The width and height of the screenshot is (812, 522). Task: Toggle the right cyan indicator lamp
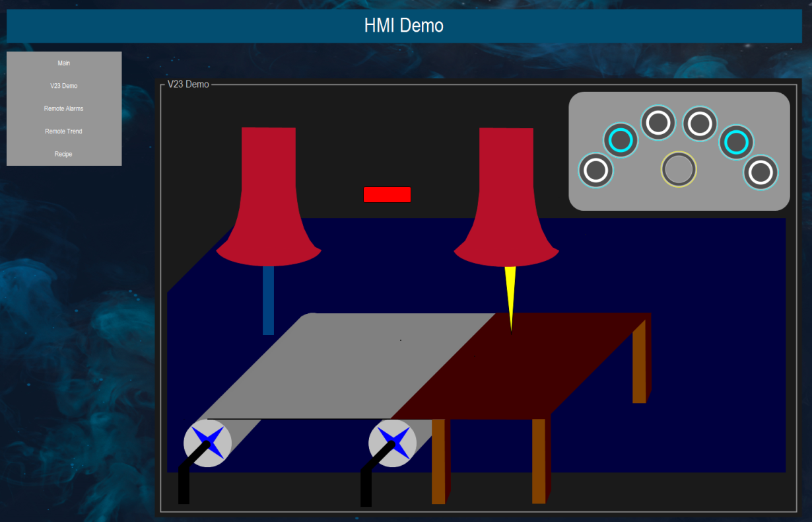coord(735,142)
